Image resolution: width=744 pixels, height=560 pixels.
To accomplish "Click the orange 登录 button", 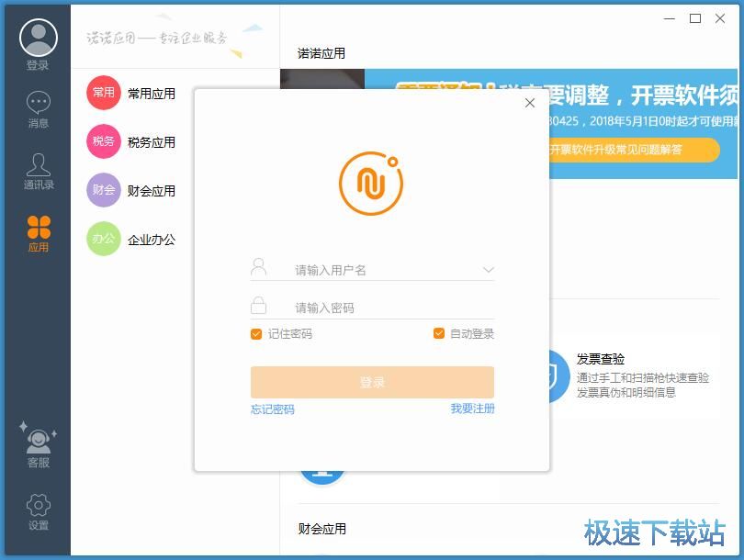I will tap(373, 382).
